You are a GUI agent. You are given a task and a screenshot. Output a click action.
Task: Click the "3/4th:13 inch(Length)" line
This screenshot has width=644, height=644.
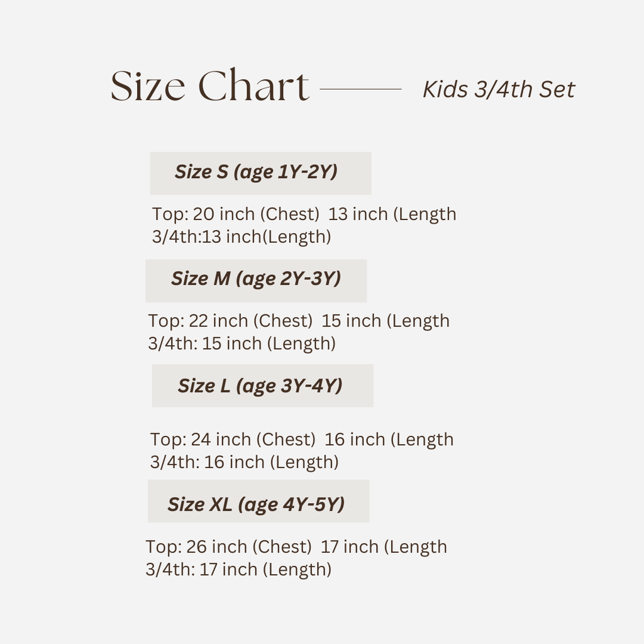tap(241, 236)
